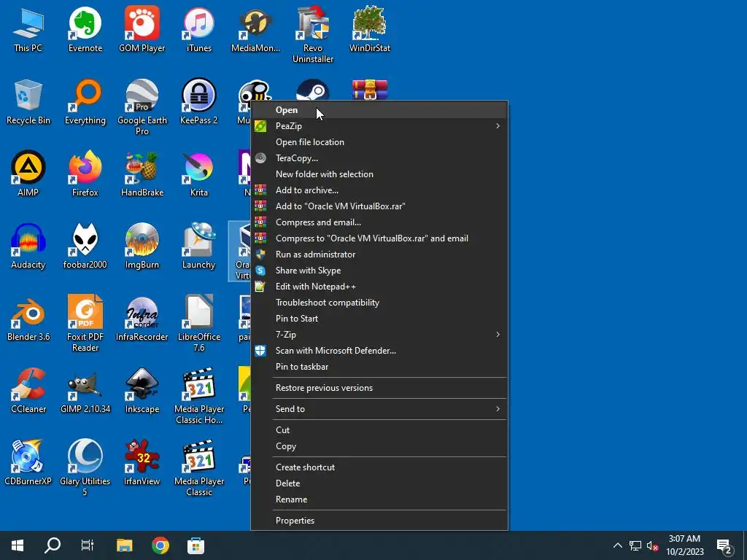
Task: Choose Pin to taskbar
Action: coord(379,367)
